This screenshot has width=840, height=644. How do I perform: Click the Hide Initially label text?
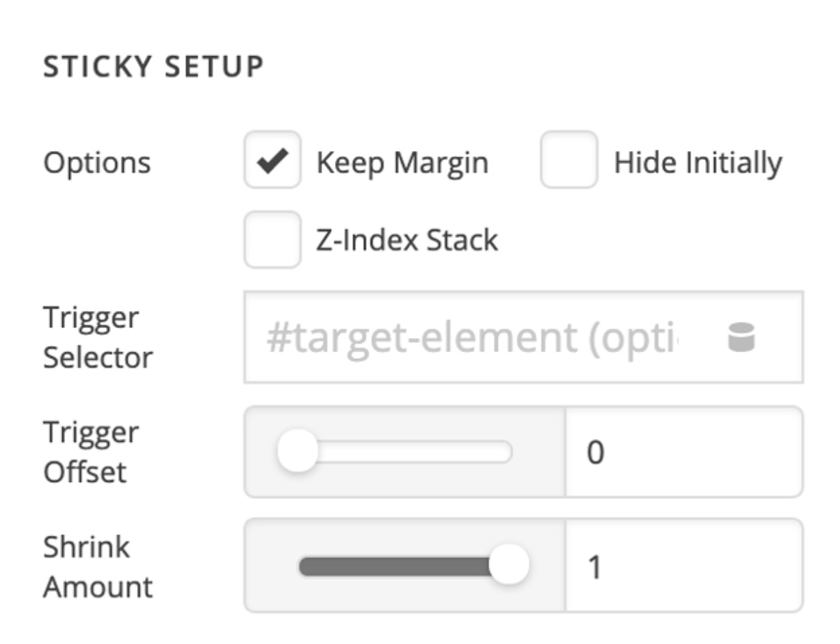[698, 163]
